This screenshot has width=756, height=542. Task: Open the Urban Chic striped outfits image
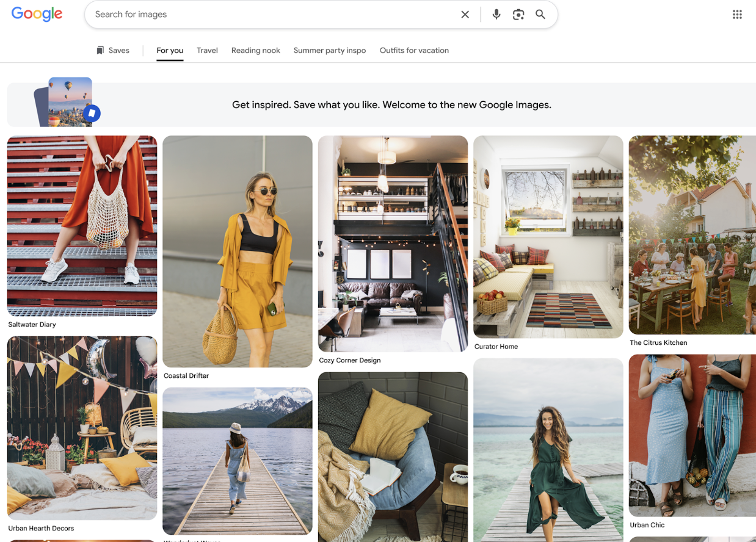[x=692, y=436]
